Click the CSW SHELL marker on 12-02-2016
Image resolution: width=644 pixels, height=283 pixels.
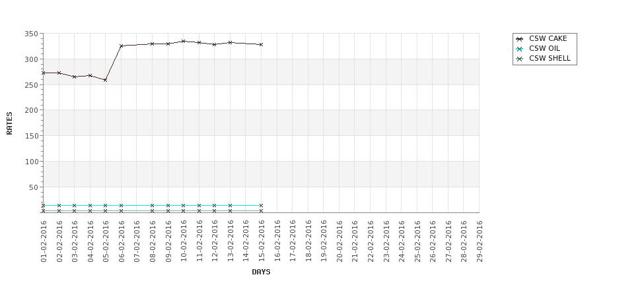click(215, 211)
